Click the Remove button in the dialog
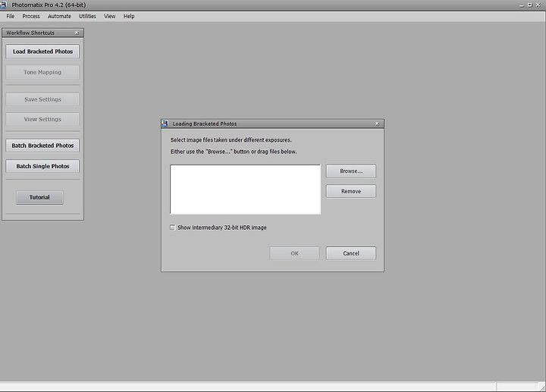 pyautogui.click(x=351, y=191)
